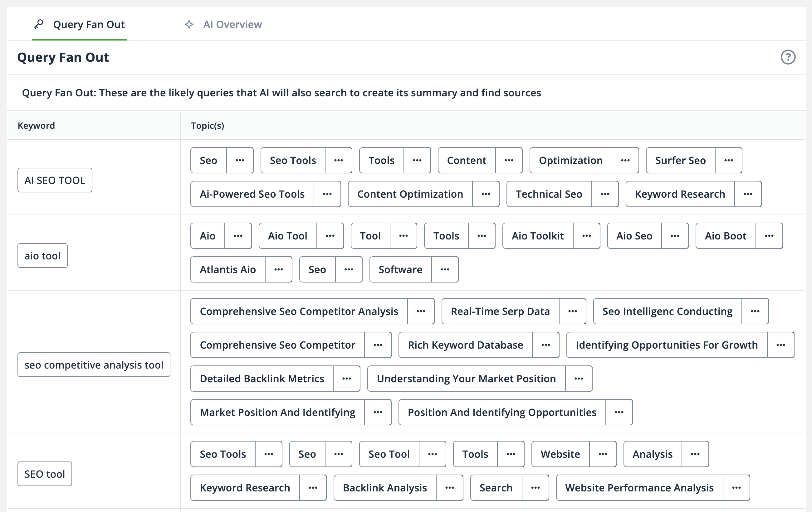Select the Search topic chip
The height and width of the screenshot is (512, 812).
pyautogui.click(x=496, y=488)
